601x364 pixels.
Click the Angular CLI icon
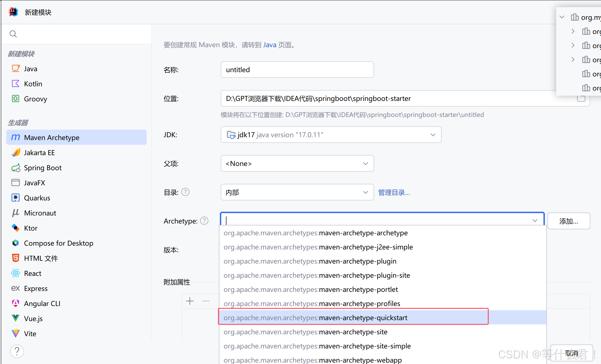[x=16, y=303]
